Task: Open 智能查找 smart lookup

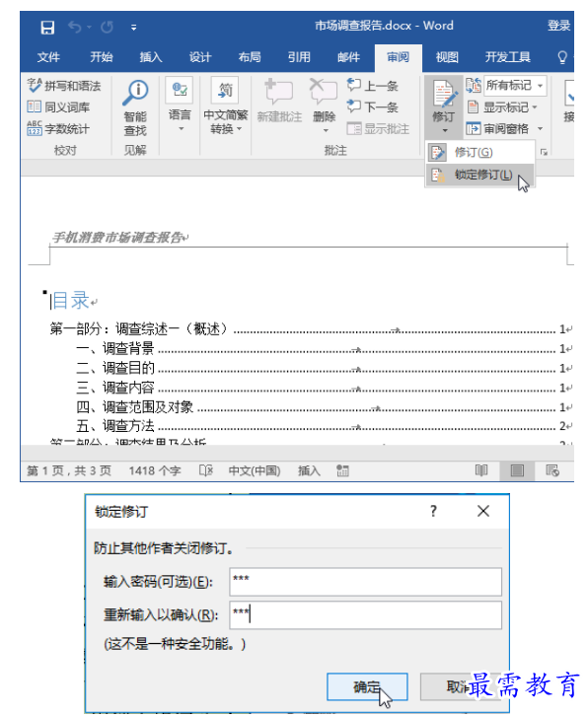Action: coord(135,107)
